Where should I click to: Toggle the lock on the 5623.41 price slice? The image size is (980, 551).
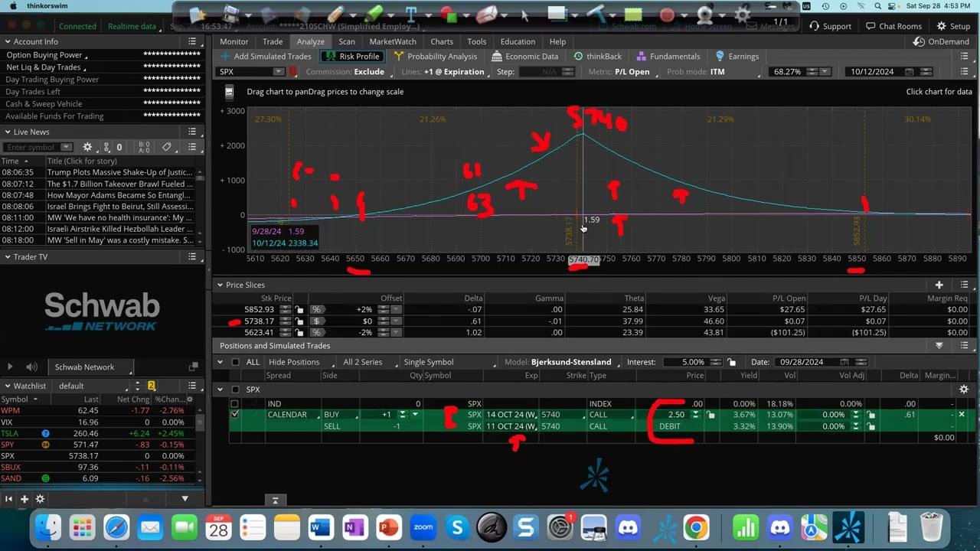point(299,333)
